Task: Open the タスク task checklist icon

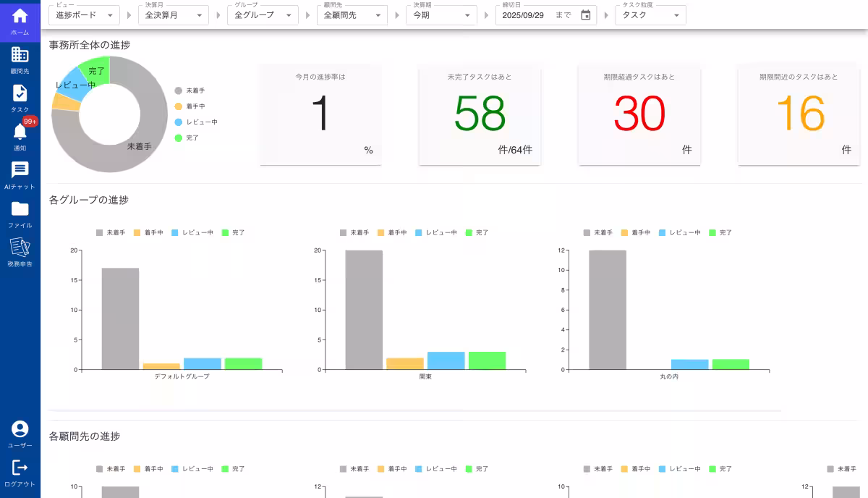Action: click(20, 93)
